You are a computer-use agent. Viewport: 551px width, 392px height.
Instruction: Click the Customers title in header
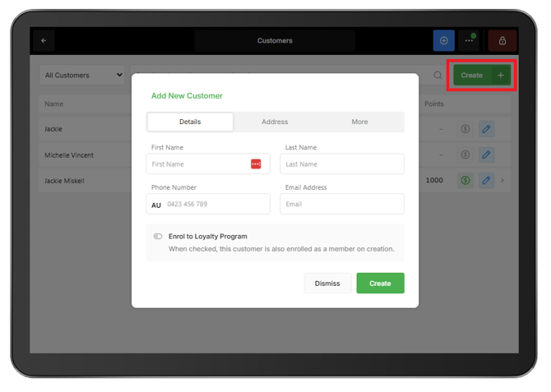point(275,41)
